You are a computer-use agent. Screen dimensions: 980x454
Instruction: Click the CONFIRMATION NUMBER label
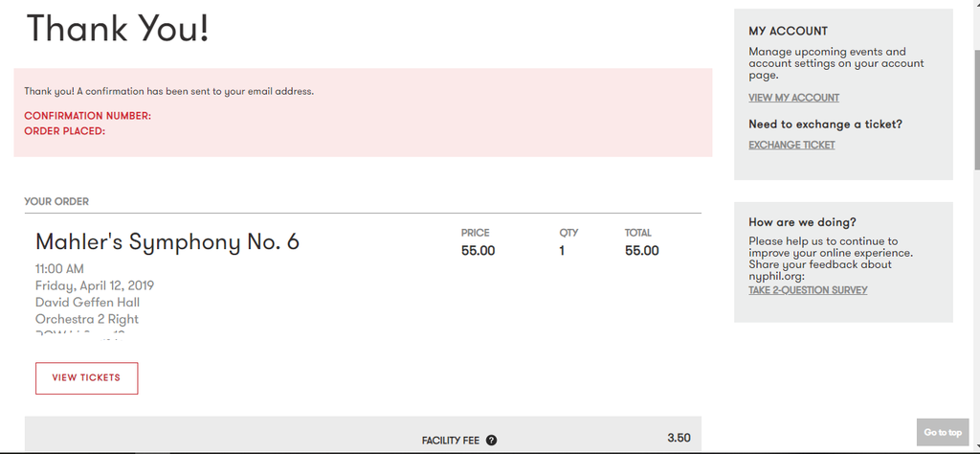[87, 116]
